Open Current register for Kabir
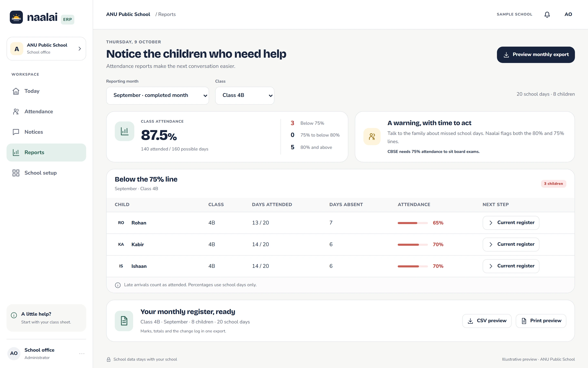 pyautogui.click(x=511, y=244)
